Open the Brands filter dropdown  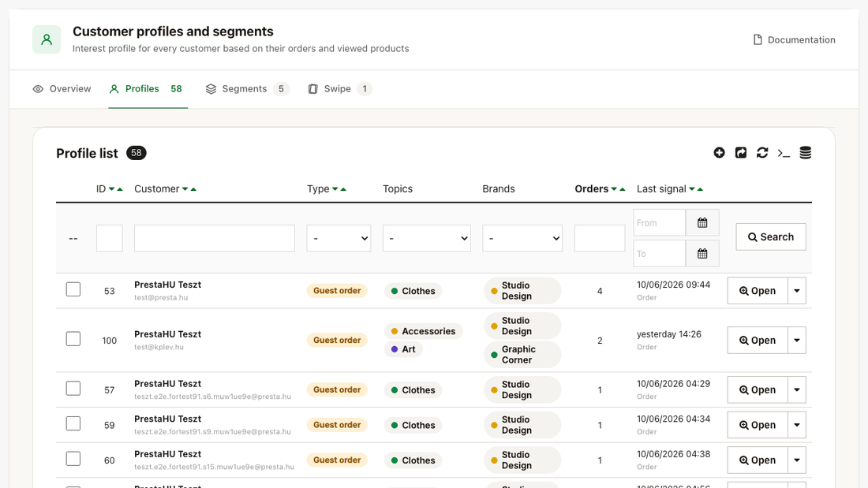522,238
